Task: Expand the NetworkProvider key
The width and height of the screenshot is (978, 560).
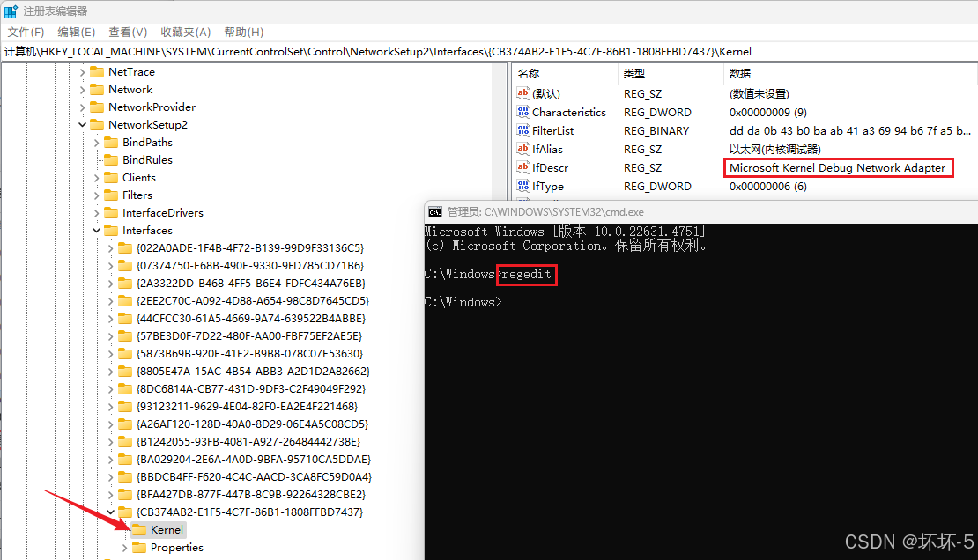Action: point(82,107)
